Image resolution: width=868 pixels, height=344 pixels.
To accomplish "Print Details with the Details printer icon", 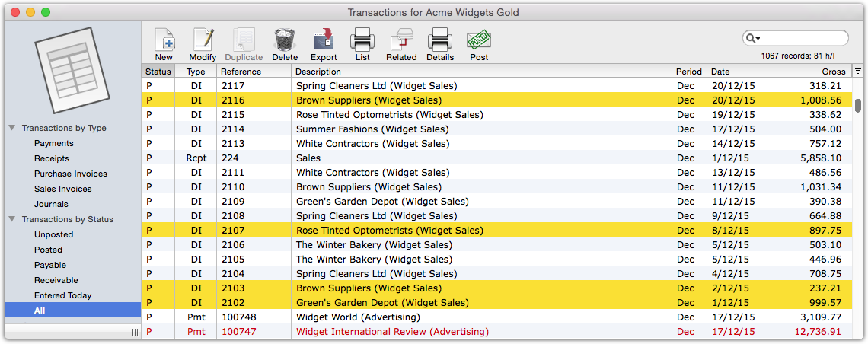I will coord(440,44).
